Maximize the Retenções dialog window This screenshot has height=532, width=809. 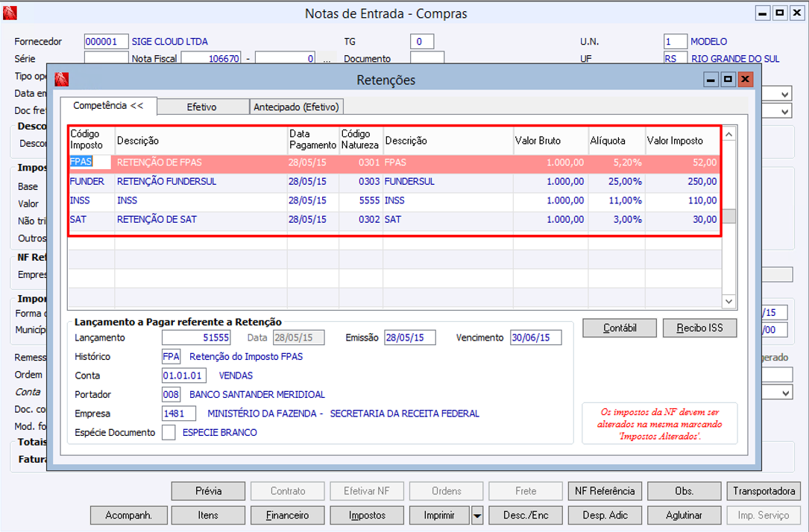pos(728,79)
